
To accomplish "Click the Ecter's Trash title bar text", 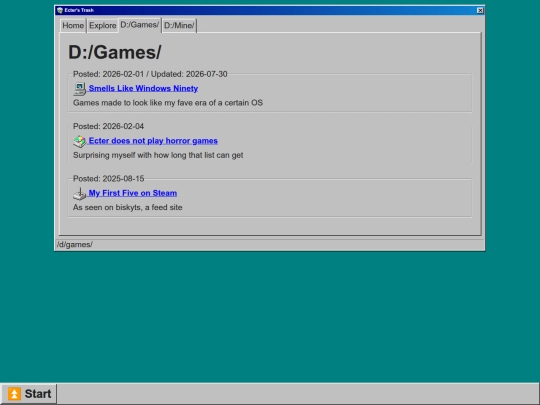I will click(x=79, y=10).
